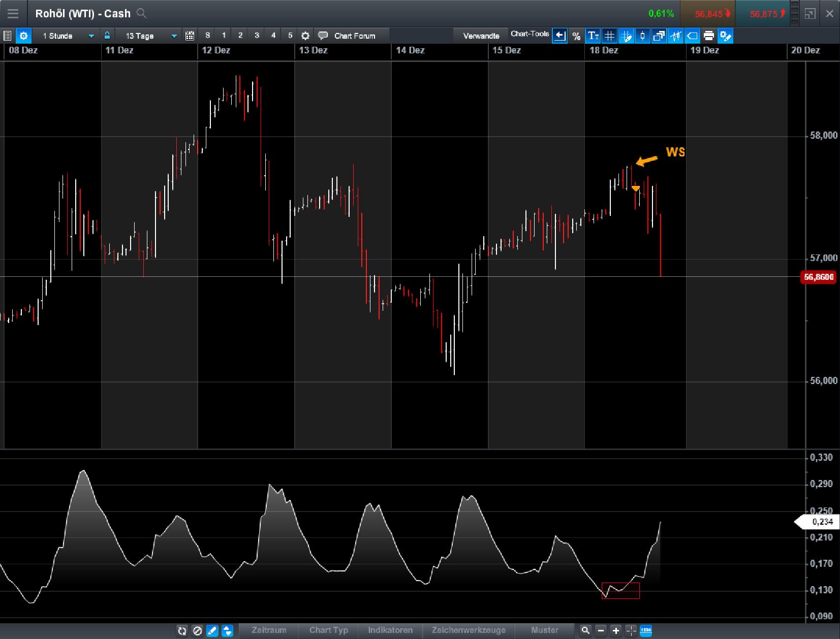
Task: Click the percent scale icon
Action: (x=576, y=36)
